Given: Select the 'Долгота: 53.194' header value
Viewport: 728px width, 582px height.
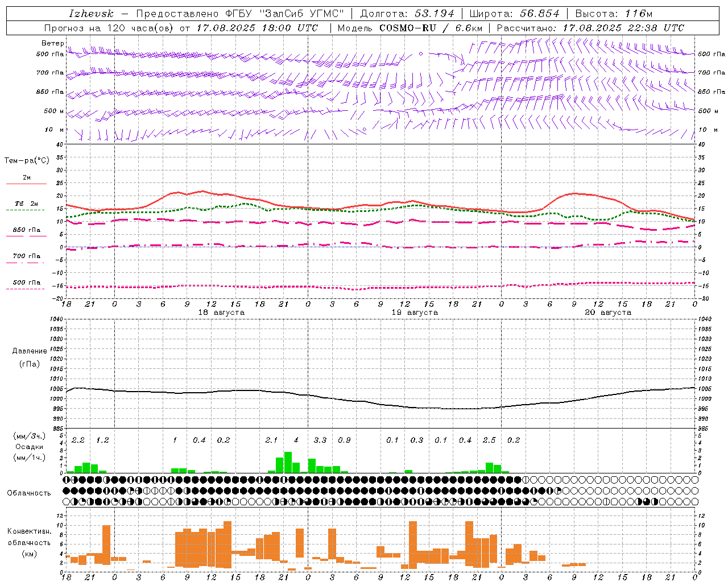Looking at the screenshot, I should point(407,14).
